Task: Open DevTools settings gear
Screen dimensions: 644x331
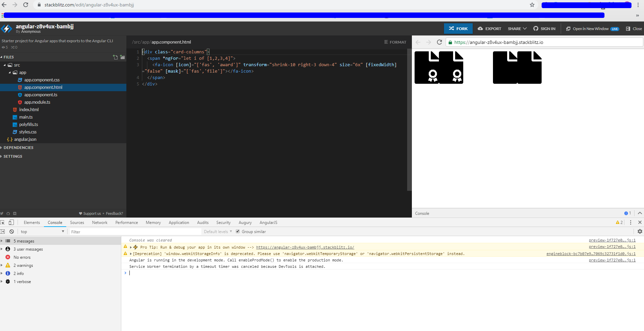Action: [x=640, y=231]
